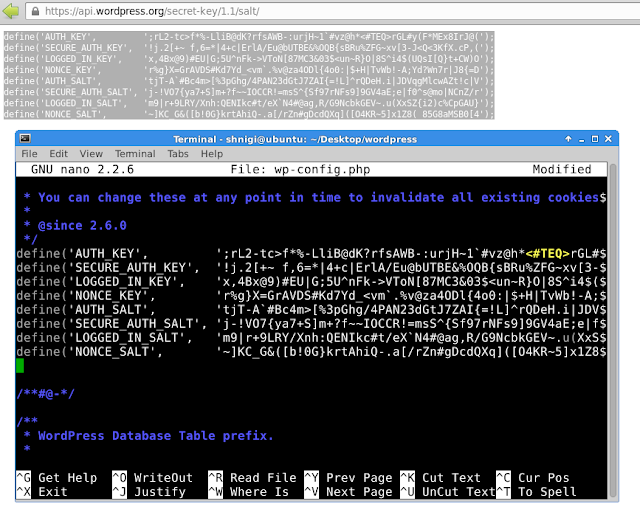Click the 'Modified' status in nano header
Image resolution: width=640 pixels, height=515 pixels.
tap(562, 169)
